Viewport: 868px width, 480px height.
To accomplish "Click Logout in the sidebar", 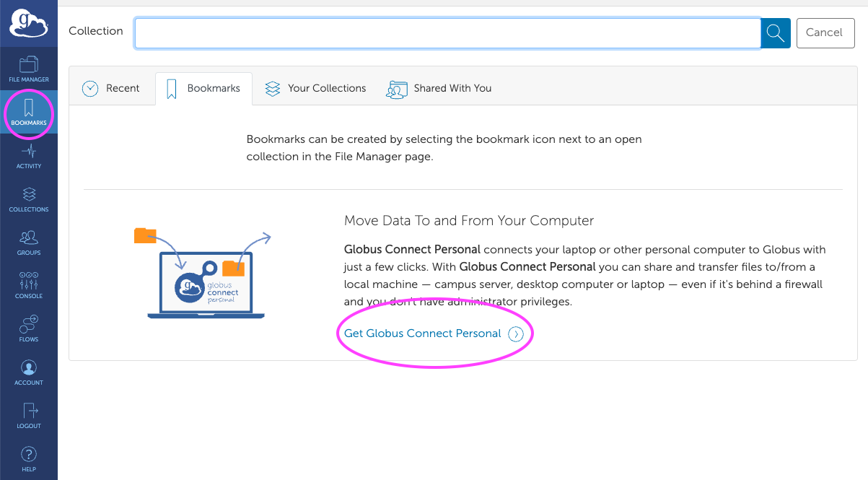I will click(29, 415).
